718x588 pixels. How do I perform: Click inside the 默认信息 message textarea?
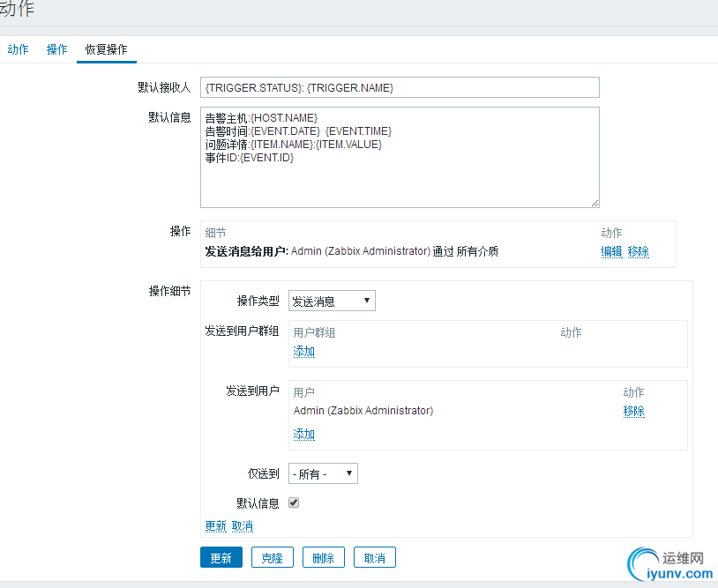[x=400, y=157]
